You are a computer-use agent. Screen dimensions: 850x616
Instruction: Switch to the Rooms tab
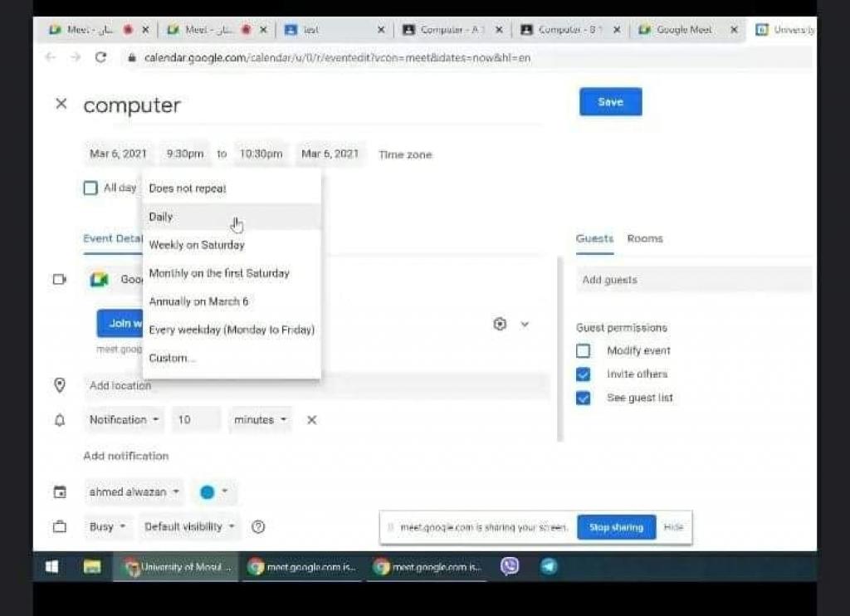[645, 238]
